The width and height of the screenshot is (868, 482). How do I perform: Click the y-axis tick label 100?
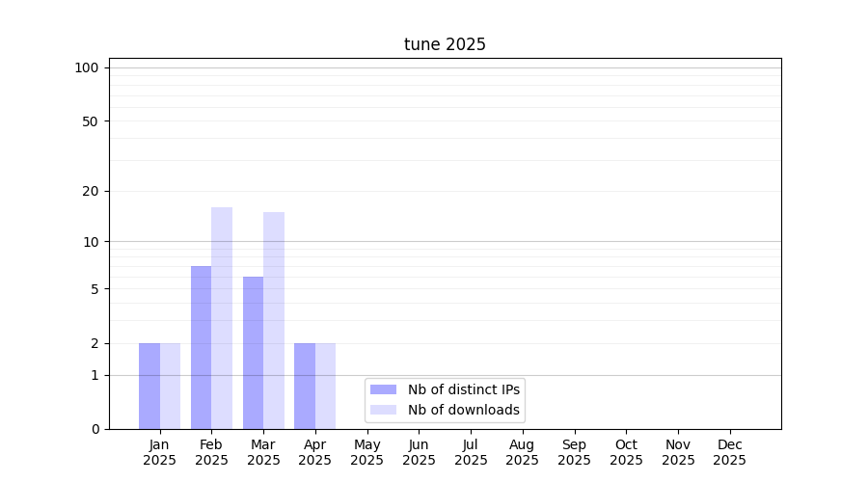point(87,67)
